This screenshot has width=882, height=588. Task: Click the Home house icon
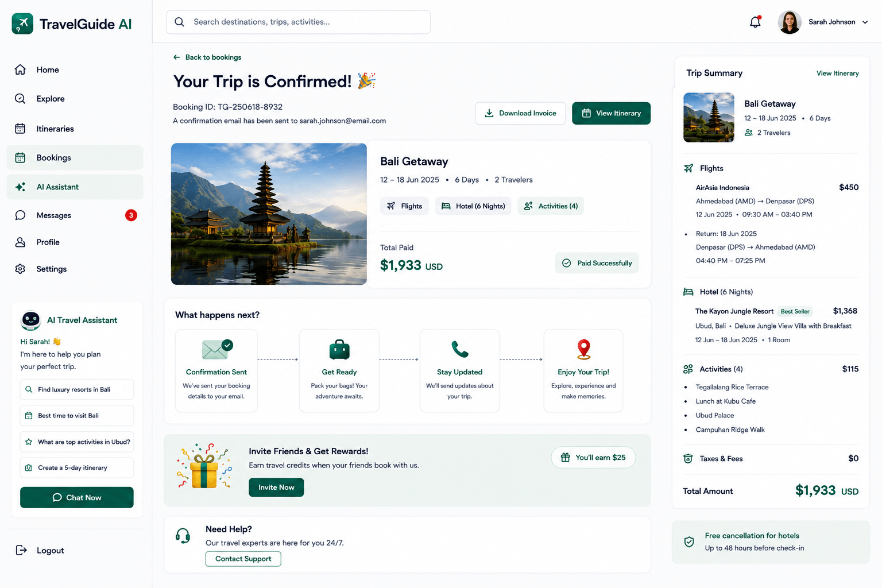20,69
